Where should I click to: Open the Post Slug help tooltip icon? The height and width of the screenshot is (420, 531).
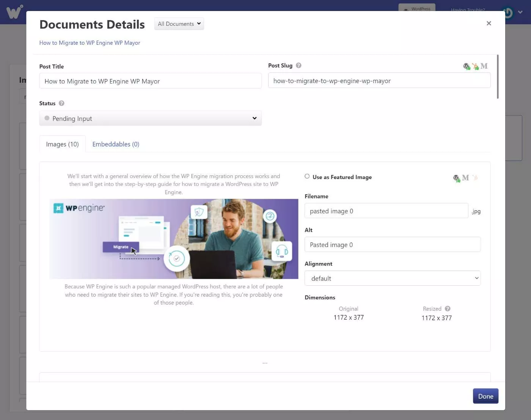pos(298,65)
